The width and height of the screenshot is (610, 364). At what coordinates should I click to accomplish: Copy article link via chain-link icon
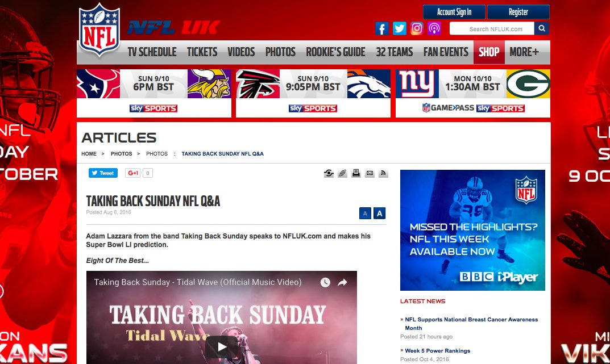342,173
